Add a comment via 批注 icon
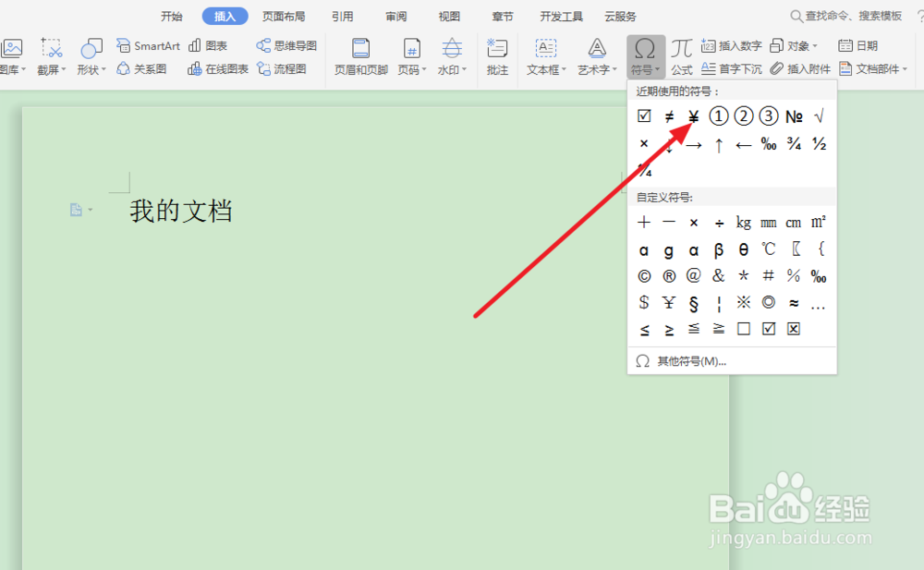The image size is (924, 570). tap(497, 54)
